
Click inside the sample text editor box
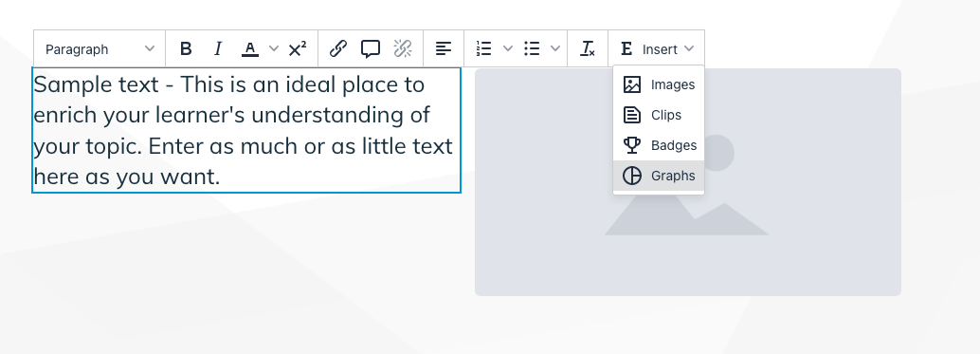[x=246, y=130]
